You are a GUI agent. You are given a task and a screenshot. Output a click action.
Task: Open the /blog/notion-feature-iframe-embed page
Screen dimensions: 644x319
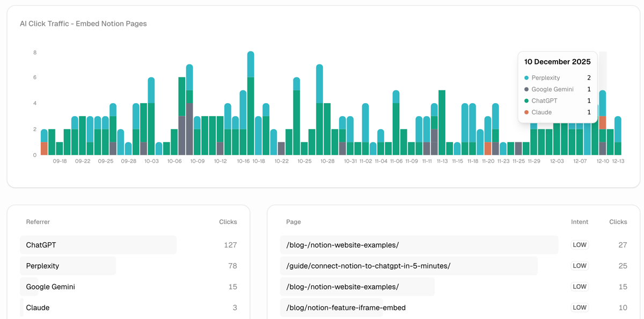point(346,308)
